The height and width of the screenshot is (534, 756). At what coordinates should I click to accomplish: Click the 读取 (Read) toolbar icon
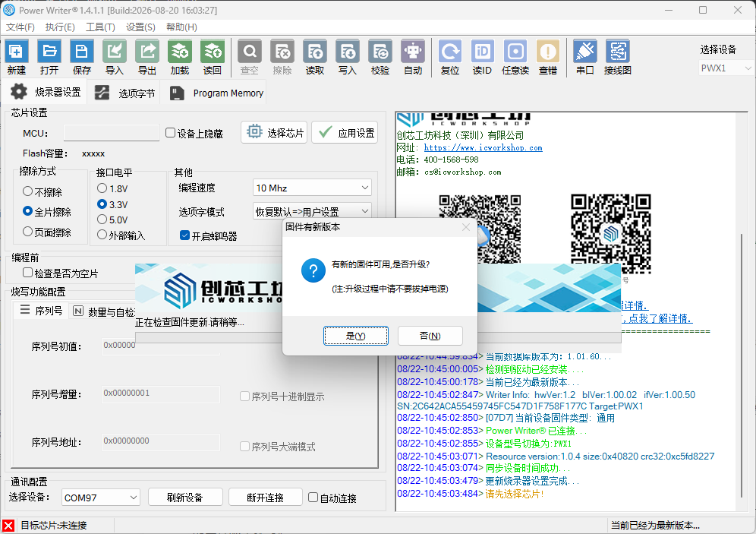[315, 57]
